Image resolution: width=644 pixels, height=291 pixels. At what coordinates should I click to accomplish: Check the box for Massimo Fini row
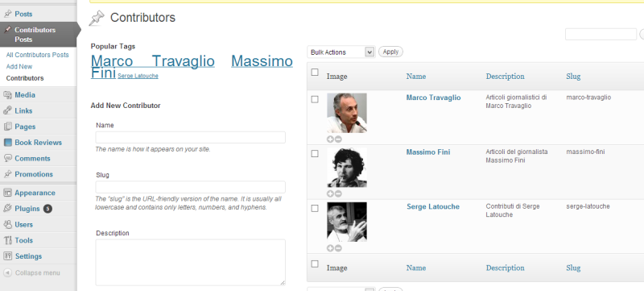coord(315,154)
